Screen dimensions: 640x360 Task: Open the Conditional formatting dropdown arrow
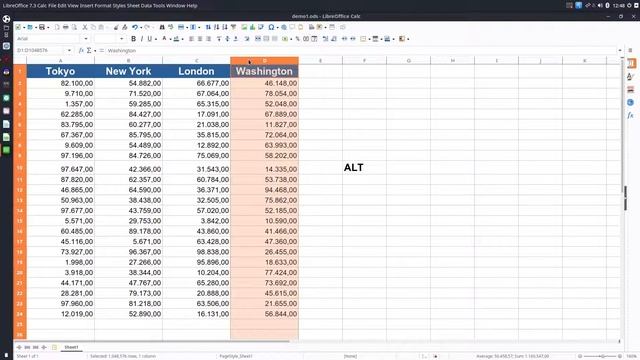coord(408,39)
